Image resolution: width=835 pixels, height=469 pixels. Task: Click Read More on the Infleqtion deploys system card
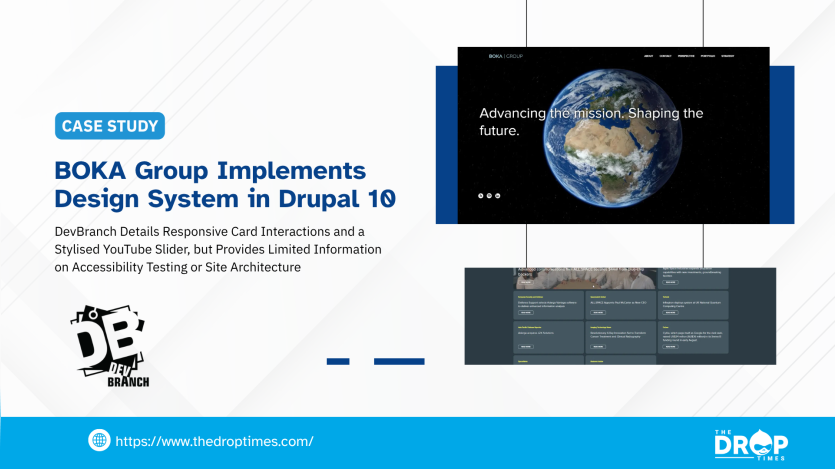tap(670, 312)
